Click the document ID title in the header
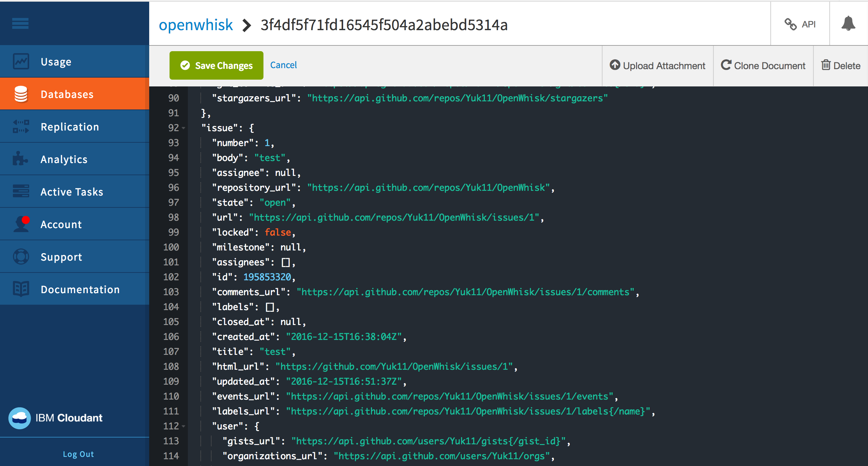The width and height of the screenshot is (868, 466). pos(384,25)
